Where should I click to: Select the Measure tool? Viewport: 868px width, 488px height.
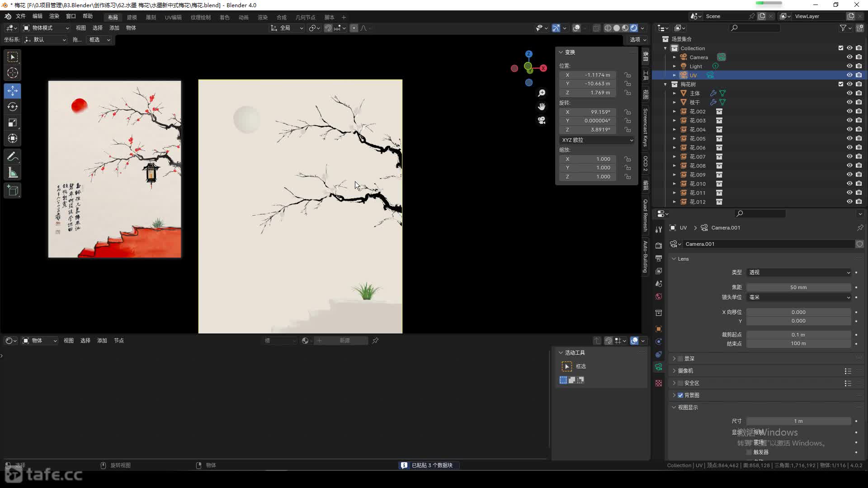point(13,173)
